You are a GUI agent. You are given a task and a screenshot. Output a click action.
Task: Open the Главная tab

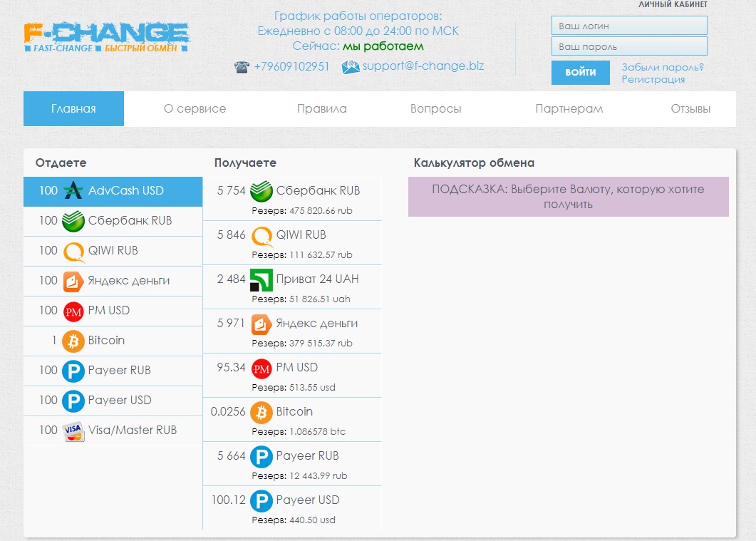click(x=74, y=108)
